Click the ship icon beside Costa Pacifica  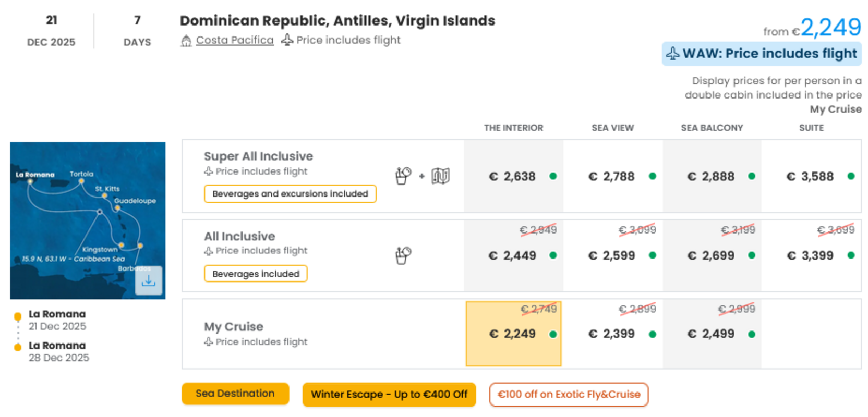186,40
